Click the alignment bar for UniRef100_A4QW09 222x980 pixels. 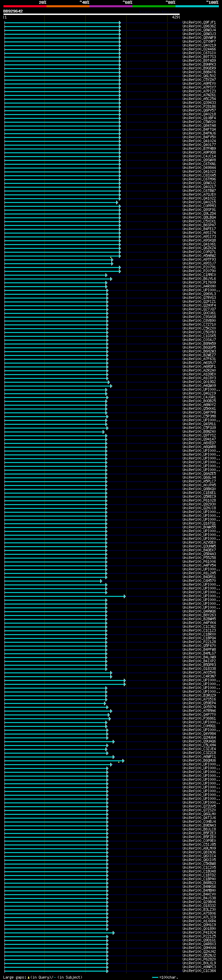pos(58,386)
